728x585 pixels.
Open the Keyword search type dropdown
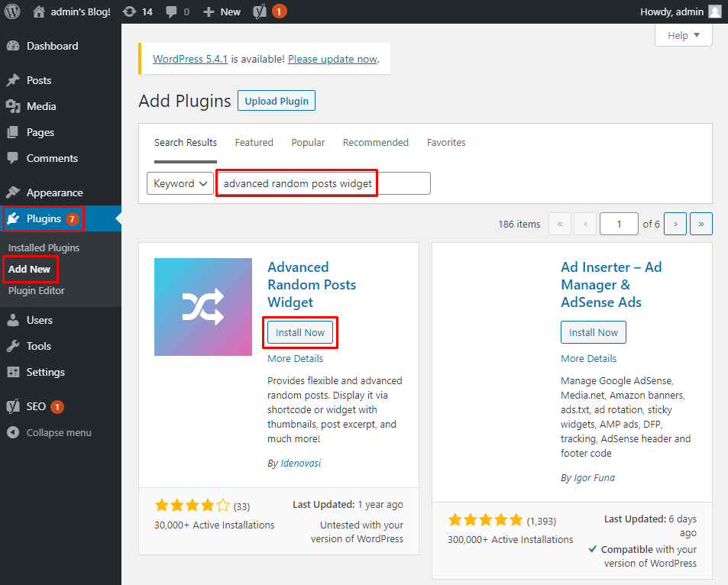(x=180, y=183)
